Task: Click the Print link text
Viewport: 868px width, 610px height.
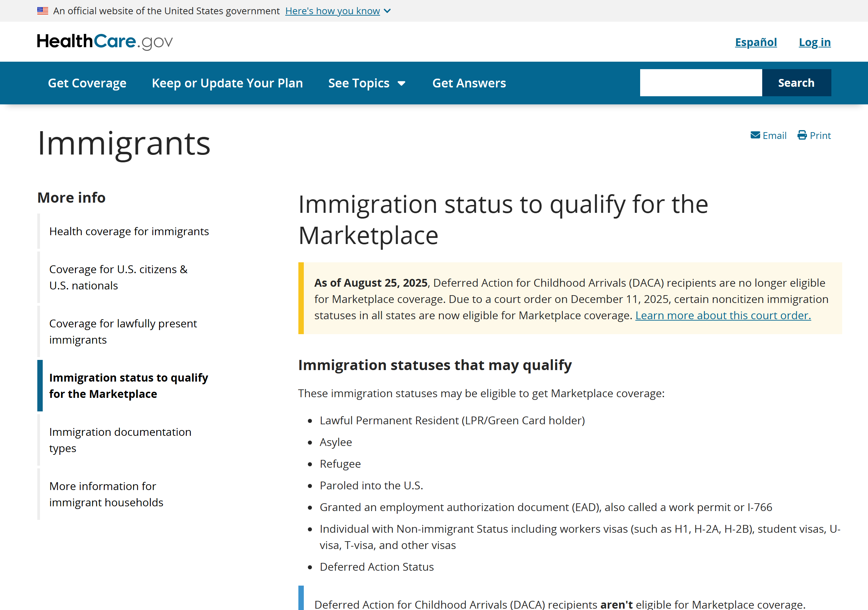Action: click(820, 135)
